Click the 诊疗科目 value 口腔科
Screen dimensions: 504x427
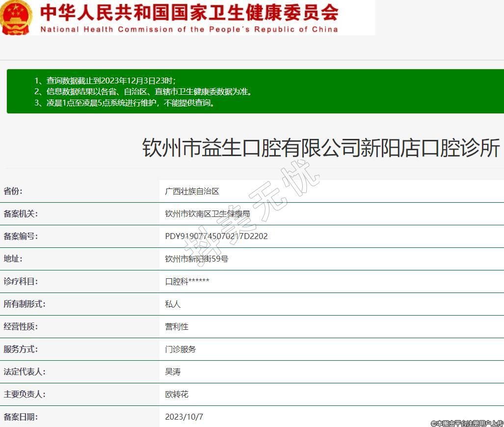click(187, 282)
